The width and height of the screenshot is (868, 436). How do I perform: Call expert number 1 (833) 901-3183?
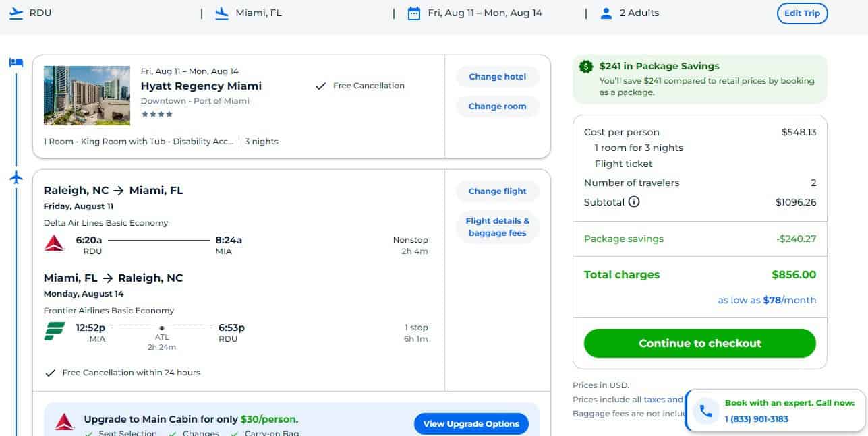pos(756,419)
